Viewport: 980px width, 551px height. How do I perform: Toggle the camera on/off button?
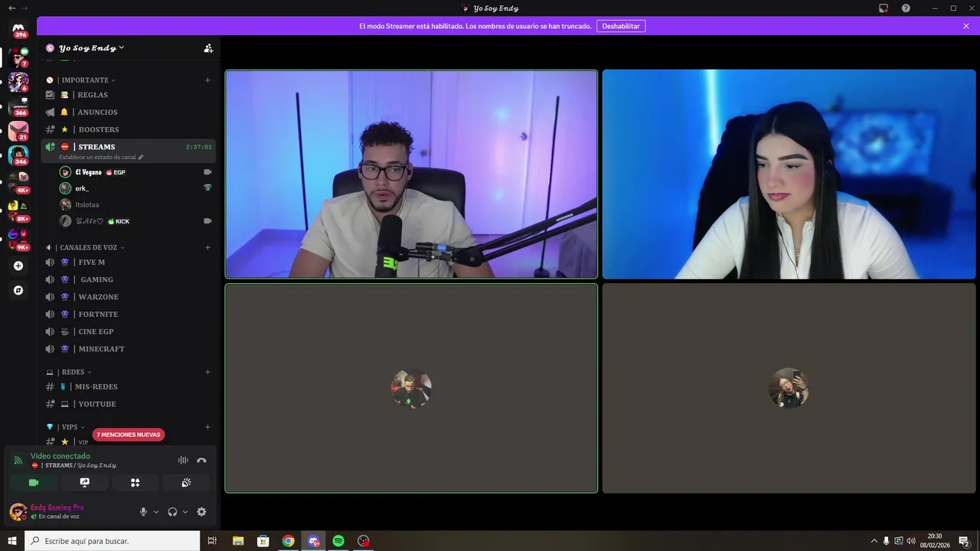[x=34, y=482]
